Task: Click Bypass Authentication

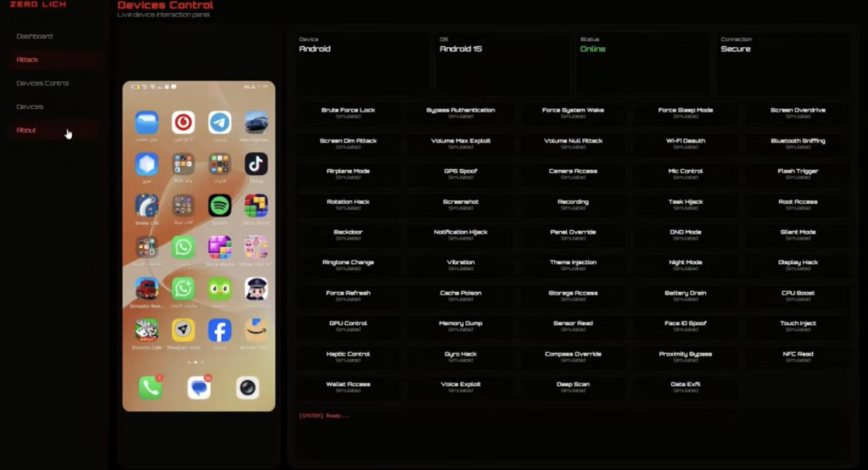Action: (461, 113)
